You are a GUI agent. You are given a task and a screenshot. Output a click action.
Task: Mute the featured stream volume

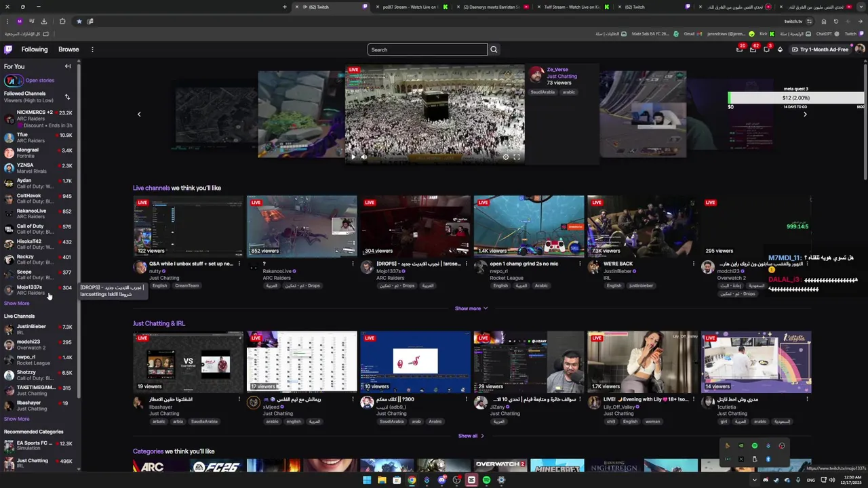click(x=364, y=157)
